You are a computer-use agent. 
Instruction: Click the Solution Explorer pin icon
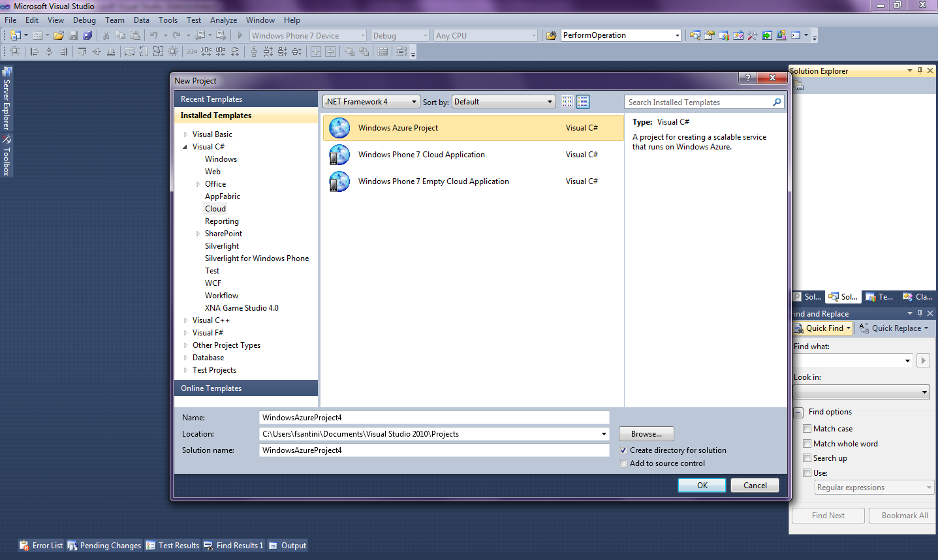920,70
